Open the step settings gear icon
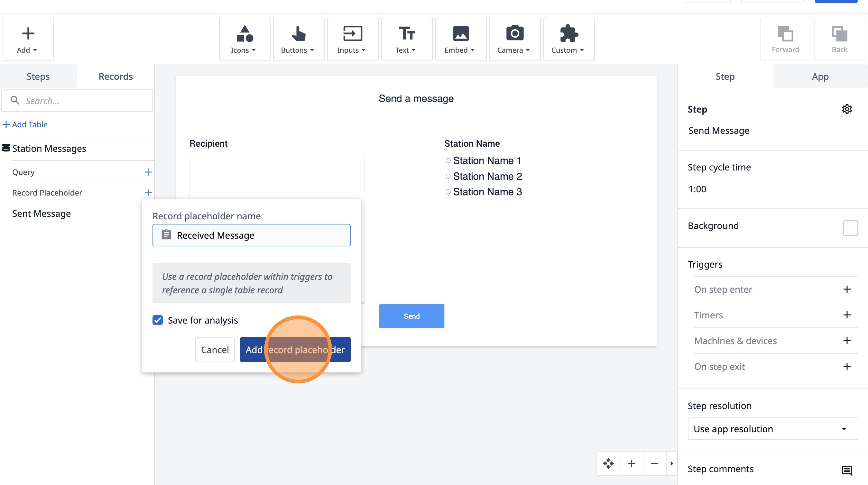Viewport: 868px width, 485px height. tap(847, 109)
